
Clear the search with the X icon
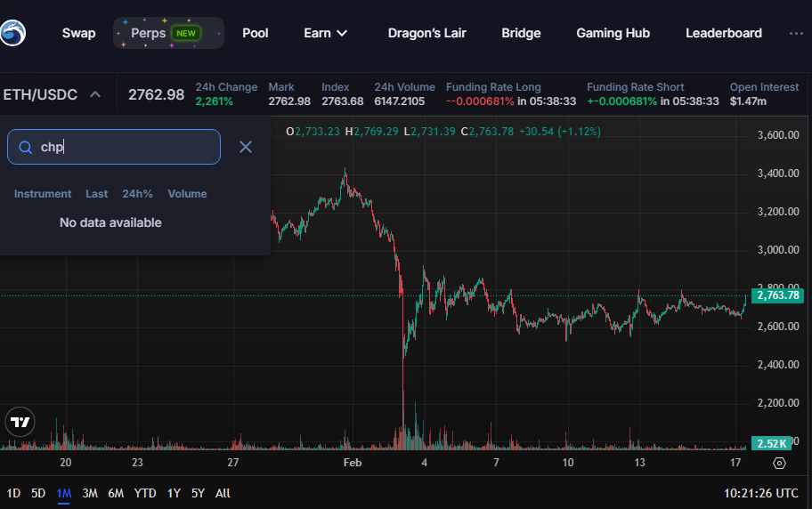pyautogui.click(x=246, y=147)
